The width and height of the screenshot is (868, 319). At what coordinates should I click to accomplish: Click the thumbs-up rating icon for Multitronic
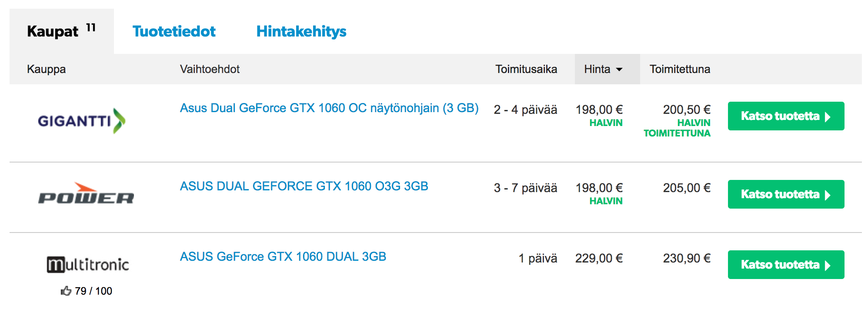(66, 291)
